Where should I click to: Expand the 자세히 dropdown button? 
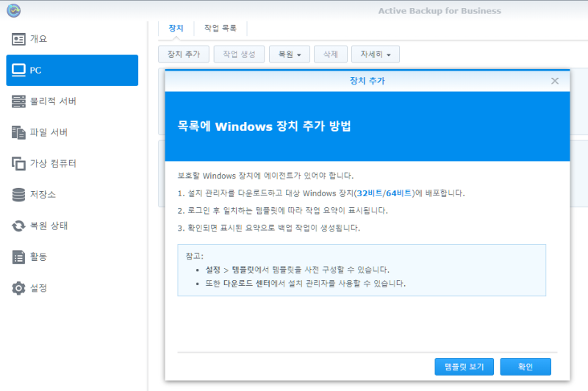click(376, 54)
